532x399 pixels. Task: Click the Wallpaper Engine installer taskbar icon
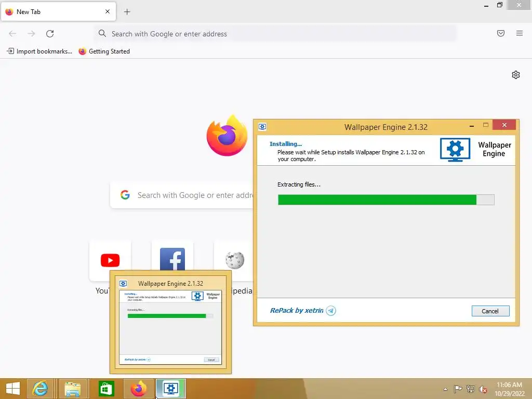[170, 389]
